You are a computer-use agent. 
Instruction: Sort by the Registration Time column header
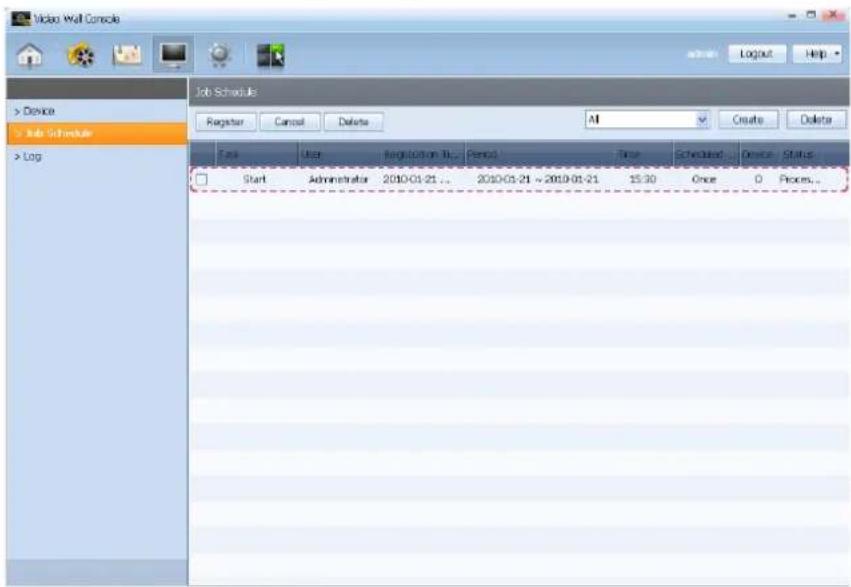click(x=423, y=154)
